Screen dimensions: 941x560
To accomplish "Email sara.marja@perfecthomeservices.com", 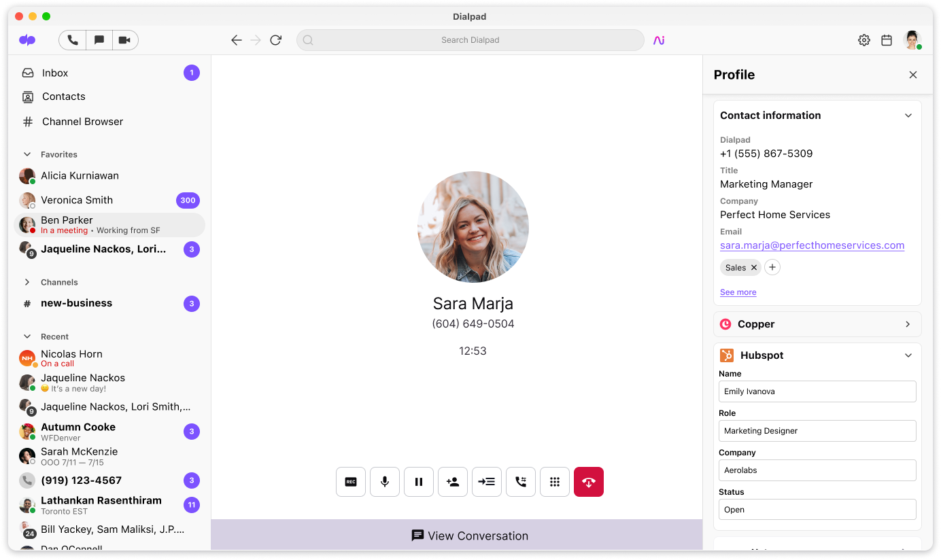I will pos(812,245).
